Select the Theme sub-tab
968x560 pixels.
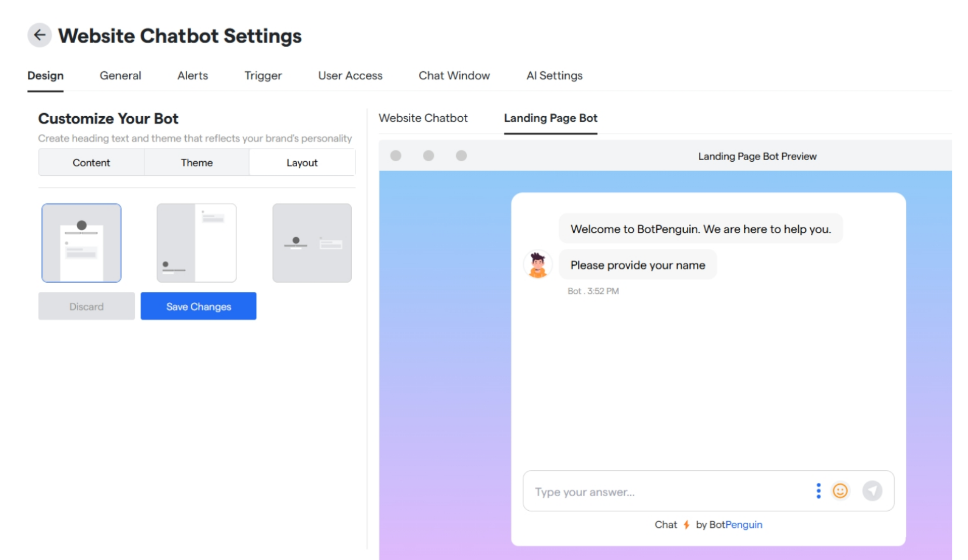pyautogui.click(x=197, y=163)
